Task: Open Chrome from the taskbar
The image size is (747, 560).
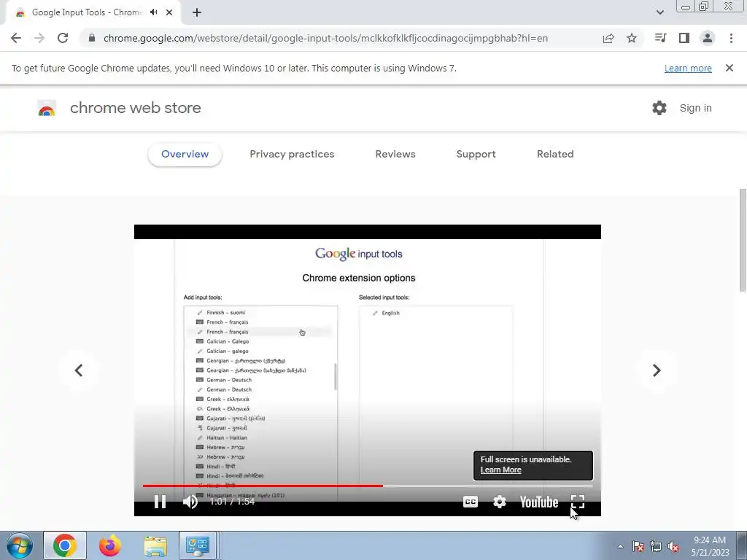Action: click(65, 545)
